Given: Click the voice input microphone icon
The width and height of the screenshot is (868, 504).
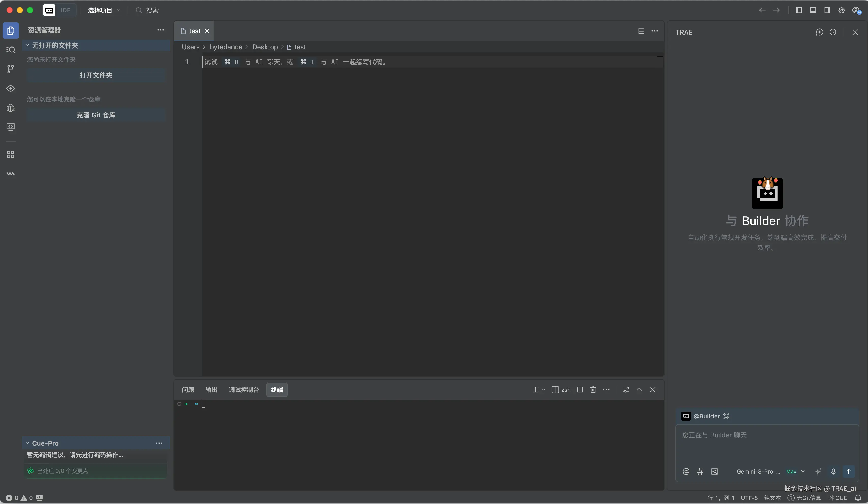Looking at the screenshot, I should pyautogui.click(x=833, y=471).
